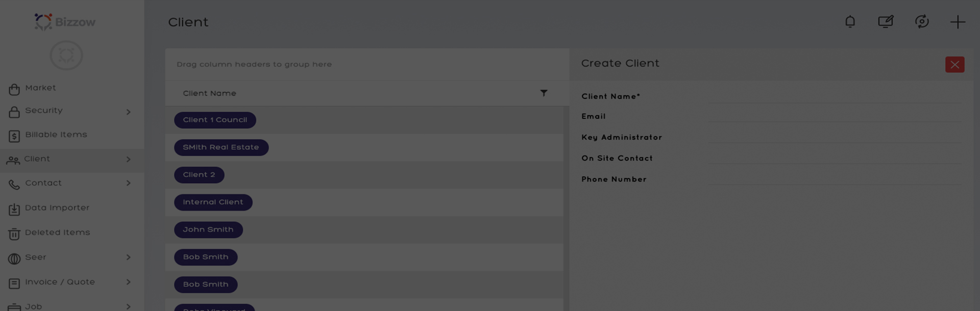Screen dimensions: 980x311
Task: Select the SMith Real Estate client
Action: [x=221, y=147]
